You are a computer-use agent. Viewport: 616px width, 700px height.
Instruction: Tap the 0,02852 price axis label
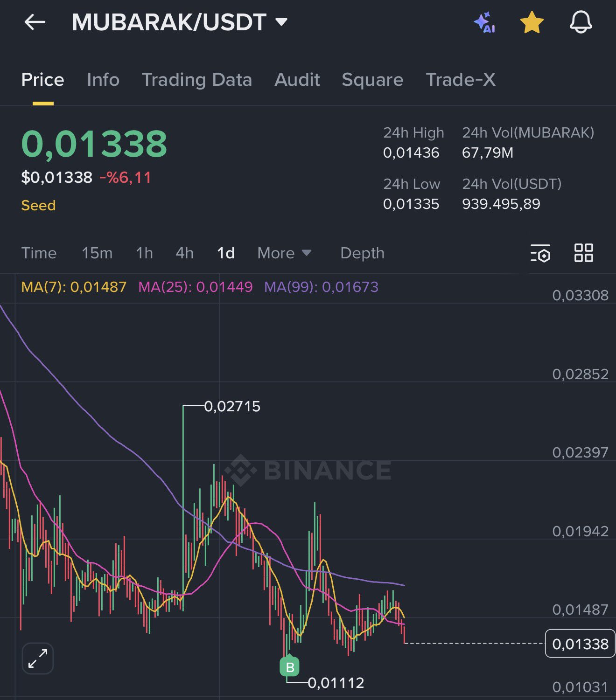[x=580, y=374]
